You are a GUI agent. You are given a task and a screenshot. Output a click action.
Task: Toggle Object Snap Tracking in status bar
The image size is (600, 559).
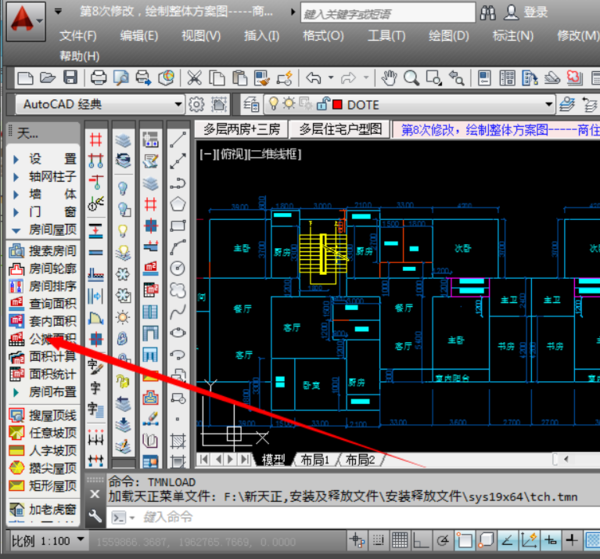point(507,540)
